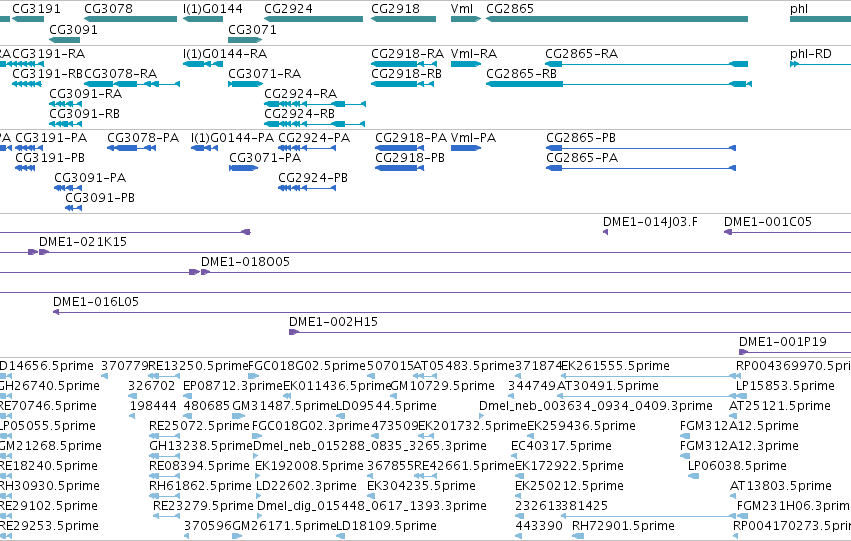Open transcript CG3091-RA
Image resolution: width=851 pixels, height=541 pixels.
point(65,104)
